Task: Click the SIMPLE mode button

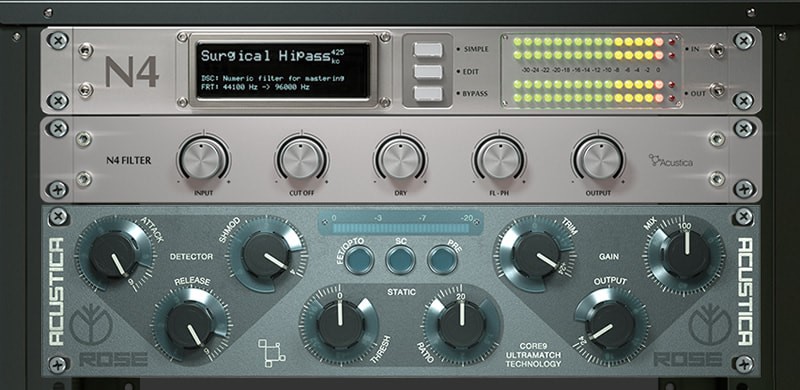Action: tap(428, 50)
